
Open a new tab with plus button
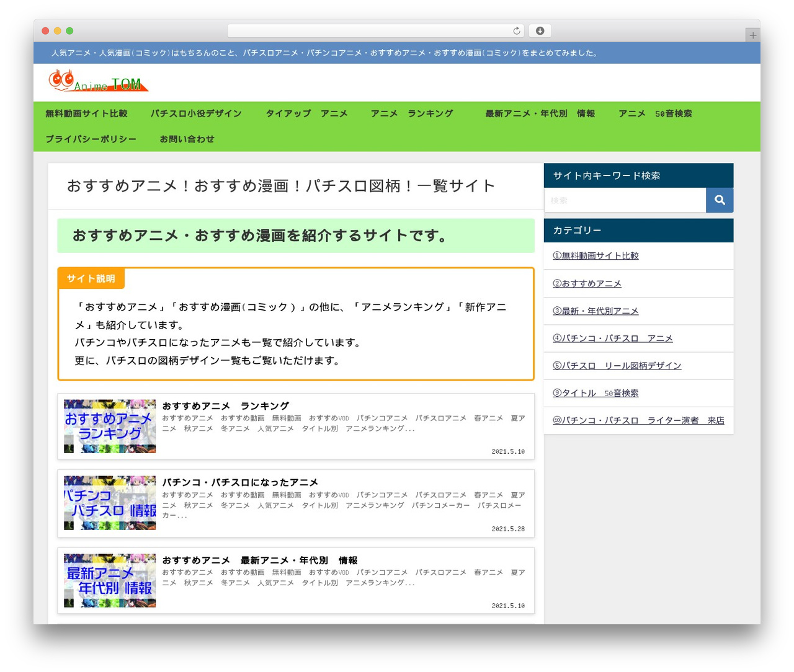pos(752,35)
